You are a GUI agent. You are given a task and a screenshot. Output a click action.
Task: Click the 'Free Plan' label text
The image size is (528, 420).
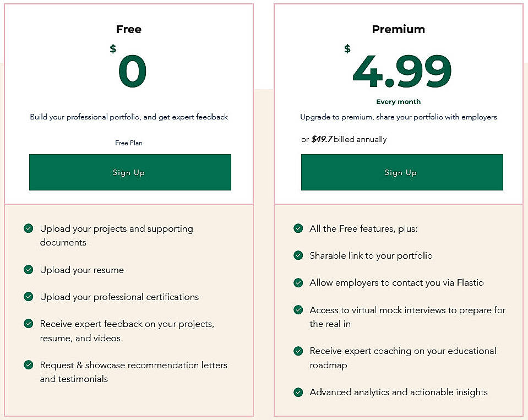point(129,143)
